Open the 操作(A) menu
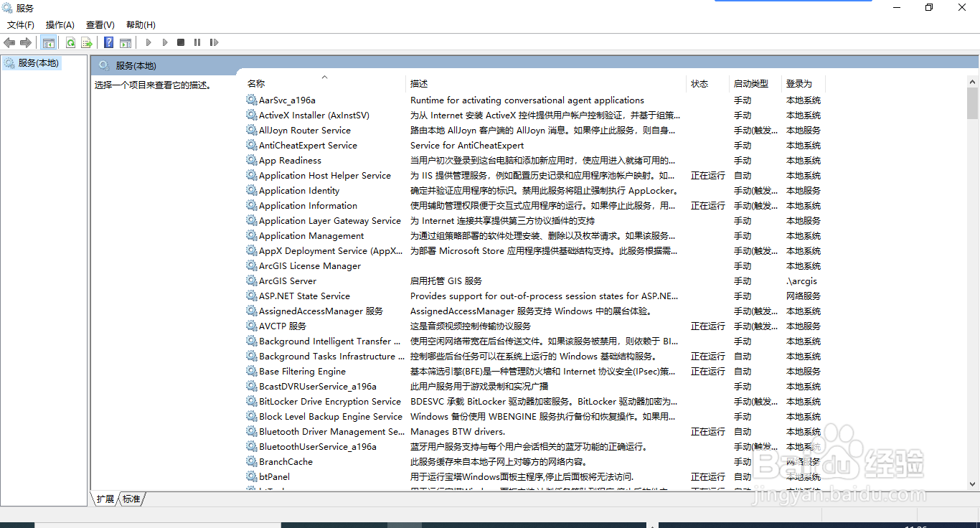This screenshot has height=528, width=980. 60,25
